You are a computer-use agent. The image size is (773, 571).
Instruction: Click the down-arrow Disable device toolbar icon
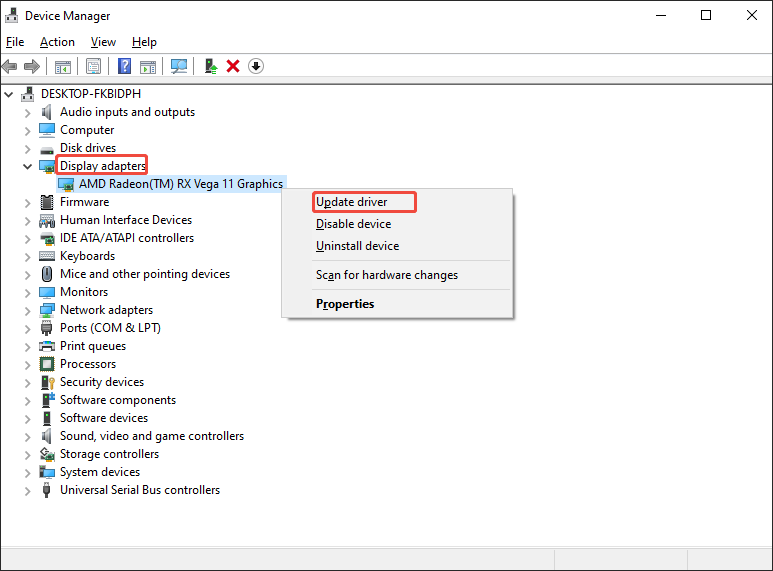point(256,66)
